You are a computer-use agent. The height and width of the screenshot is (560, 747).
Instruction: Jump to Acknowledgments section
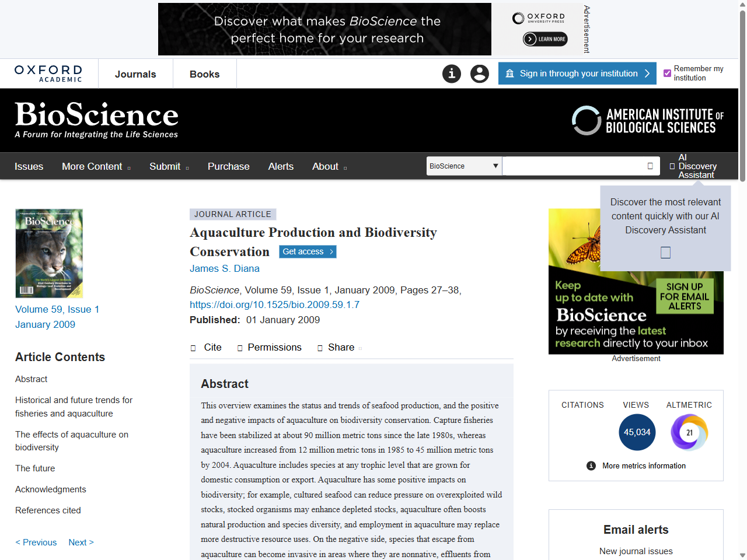pos(51,489)
